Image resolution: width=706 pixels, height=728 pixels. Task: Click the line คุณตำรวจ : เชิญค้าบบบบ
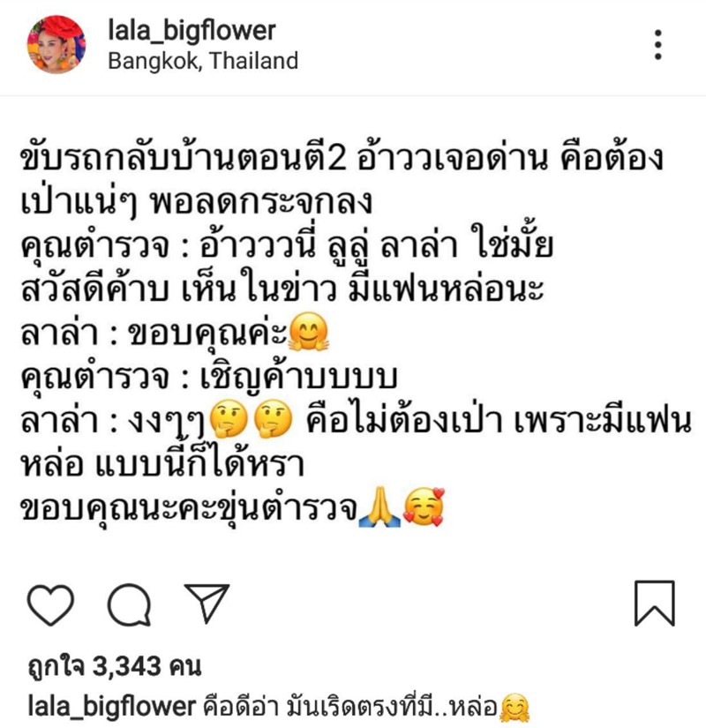point(209,376)
